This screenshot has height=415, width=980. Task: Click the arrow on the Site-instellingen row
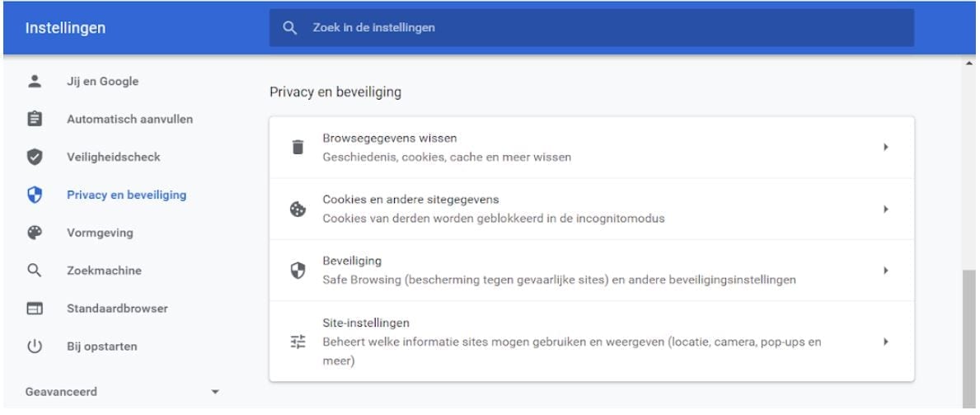click(885, 342)
